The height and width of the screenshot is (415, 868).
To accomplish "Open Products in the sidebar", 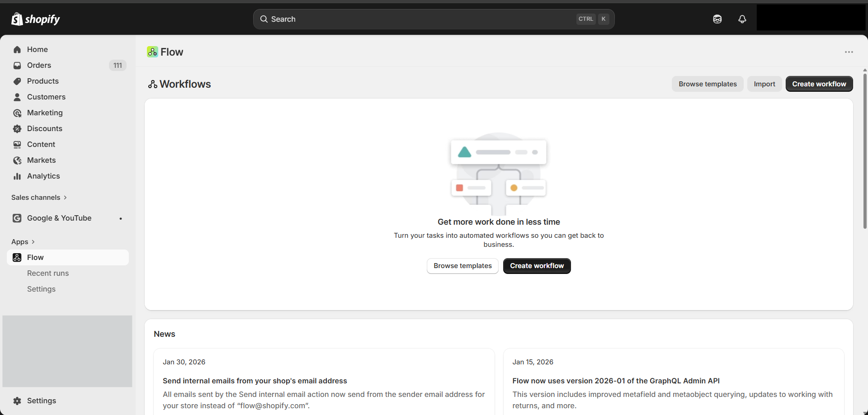I will 68,81.
